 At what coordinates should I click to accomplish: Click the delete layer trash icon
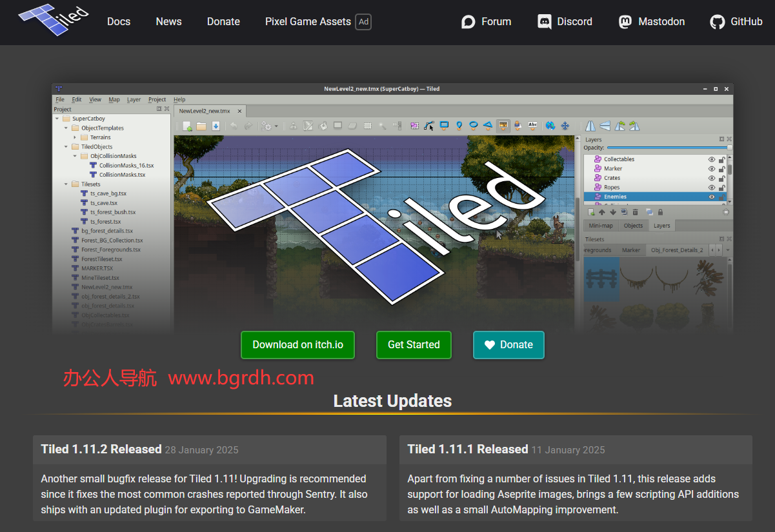point(635,212)
